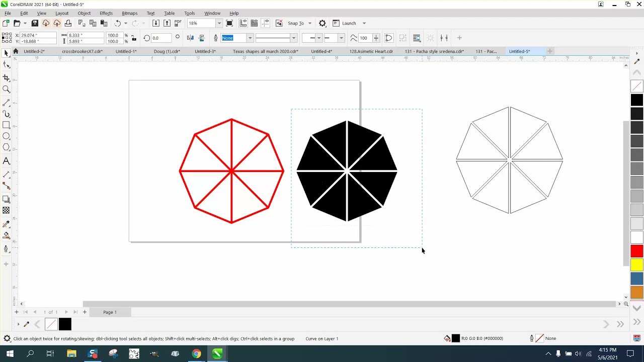Open the Effects menu
This screenshot has width=644, height=362.
106,13
